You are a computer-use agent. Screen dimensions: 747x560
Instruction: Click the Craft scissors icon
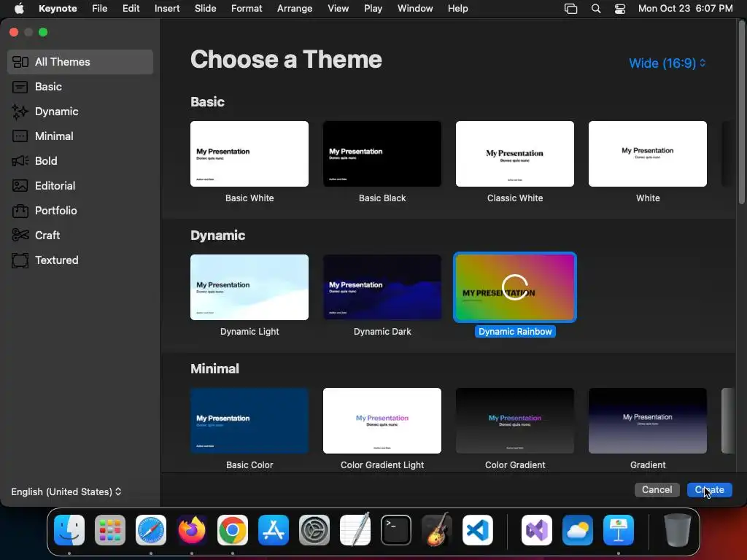20,236
